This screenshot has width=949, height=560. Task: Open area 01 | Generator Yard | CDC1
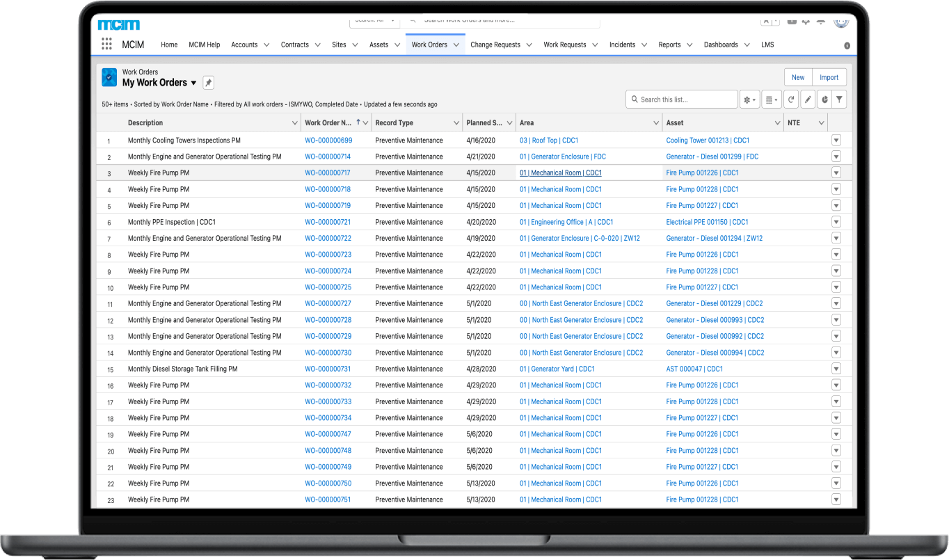[x=557, y=369]
